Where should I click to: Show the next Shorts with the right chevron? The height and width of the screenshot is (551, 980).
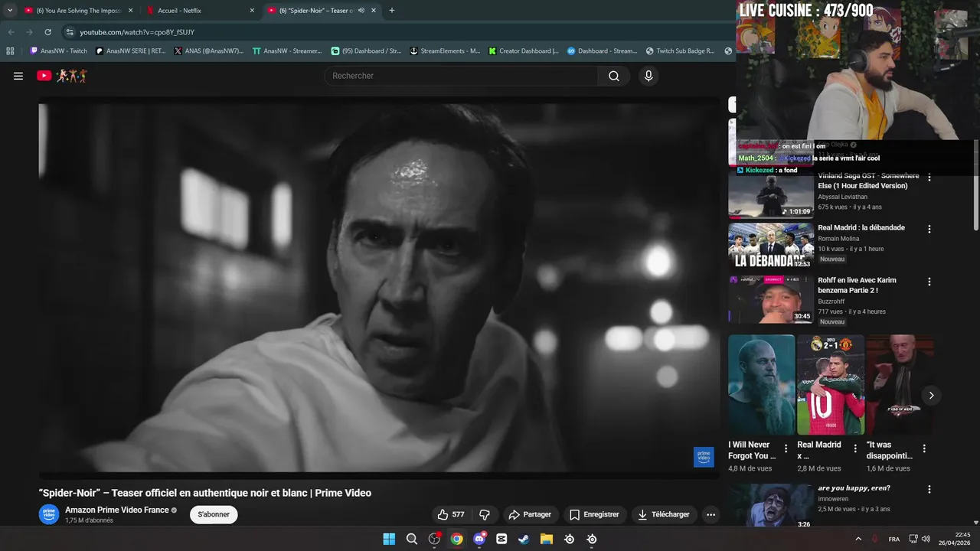tap(931, 395)
